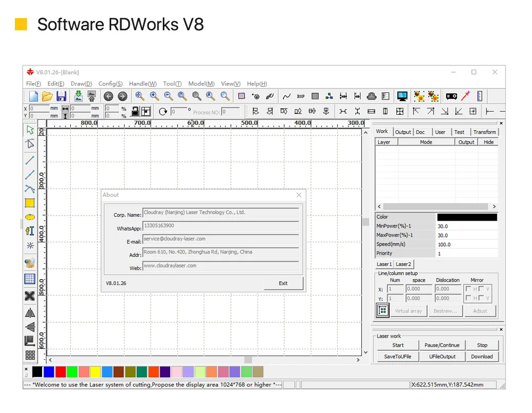Click the zoom in magnifier icon

click(154, 96)
